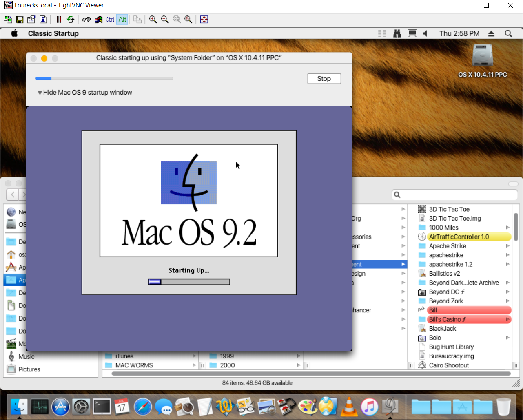The width and height of the screenshot is (523, 420).
Task: Expand the MAC WORMS folder arrow
Action: click(x=194, y=365)
